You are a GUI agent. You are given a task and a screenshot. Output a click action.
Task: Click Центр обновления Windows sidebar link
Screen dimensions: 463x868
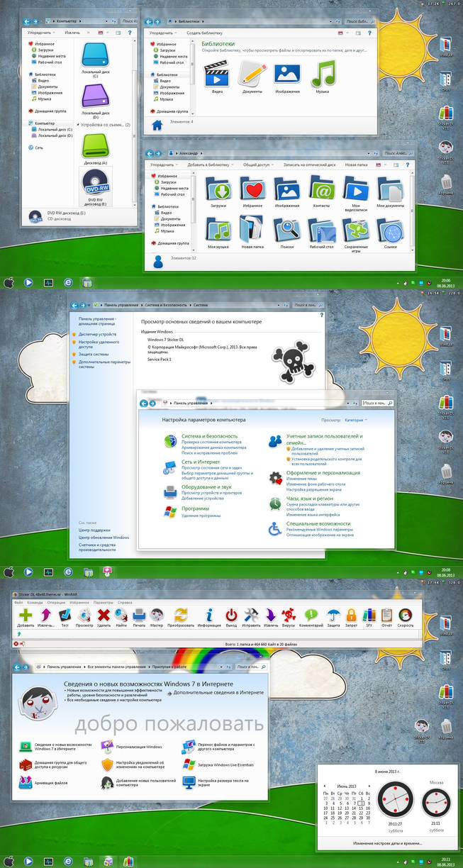point(104,538)
